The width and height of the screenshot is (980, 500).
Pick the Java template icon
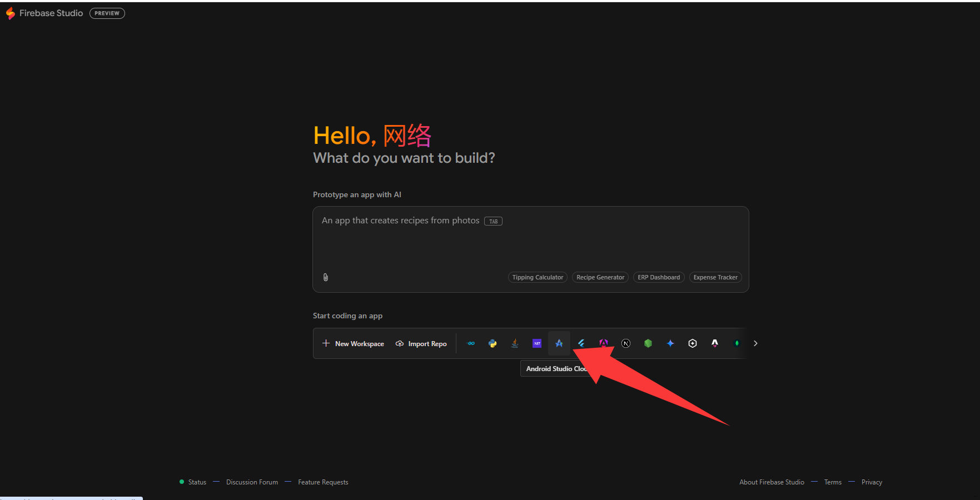515,343
